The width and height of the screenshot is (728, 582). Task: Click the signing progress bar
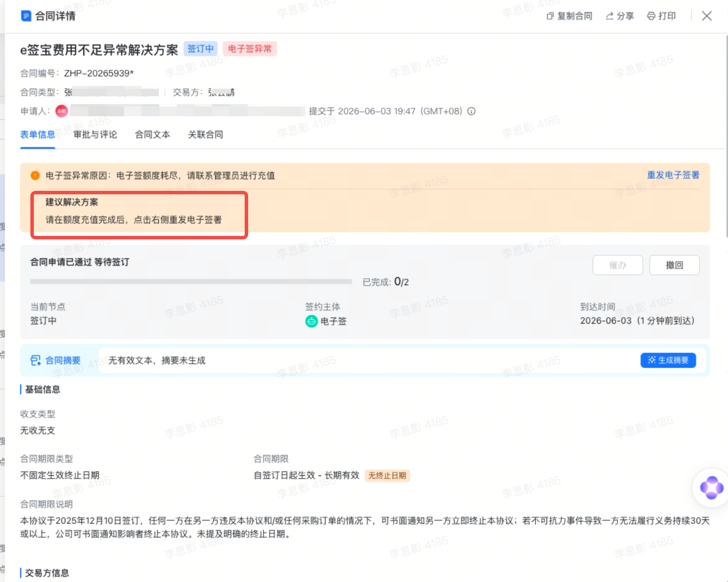coord(191,282)
